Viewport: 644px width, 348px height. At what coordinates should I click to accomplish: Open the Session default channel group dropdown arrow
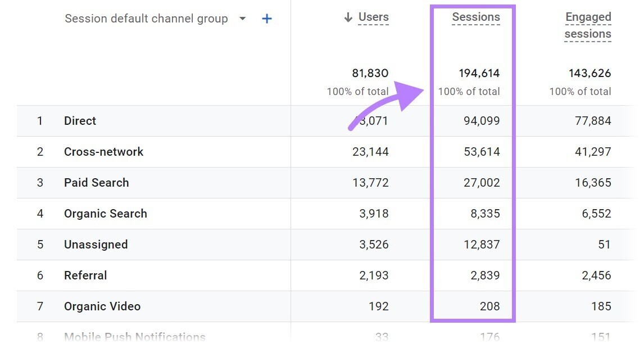[242, 19]
